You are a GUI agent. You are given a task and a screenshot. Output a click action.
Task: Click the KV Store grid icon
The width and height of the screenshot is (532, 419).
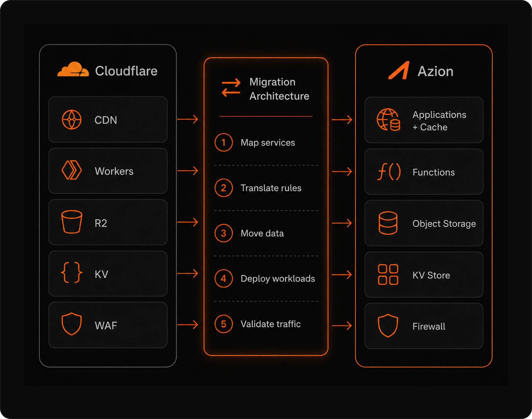(x=388, y=274)
